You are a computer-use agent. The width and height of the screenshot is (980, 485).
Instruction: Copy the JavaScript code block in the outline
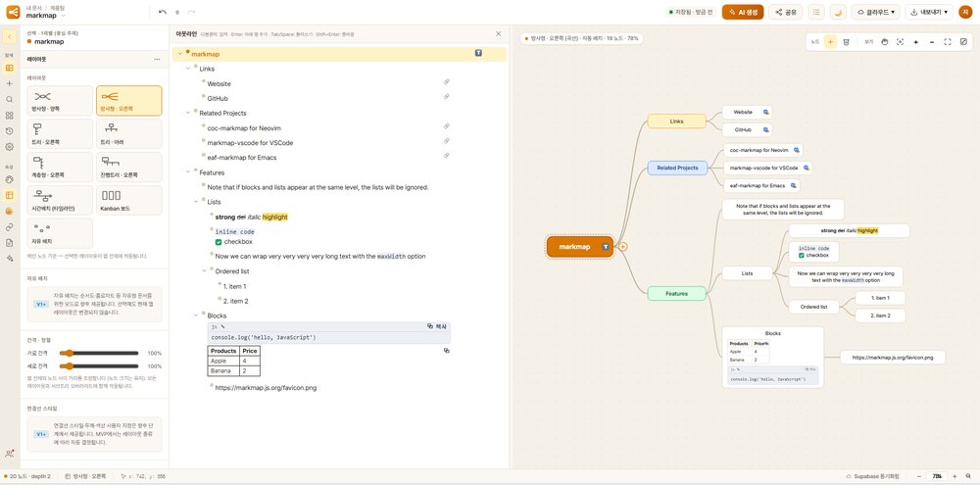point(437,326)
